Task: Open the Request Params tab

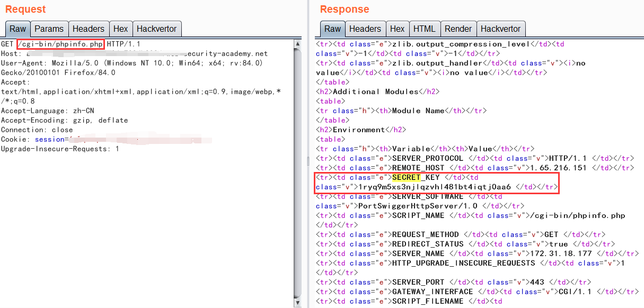Action: click(x=49, y=29)
